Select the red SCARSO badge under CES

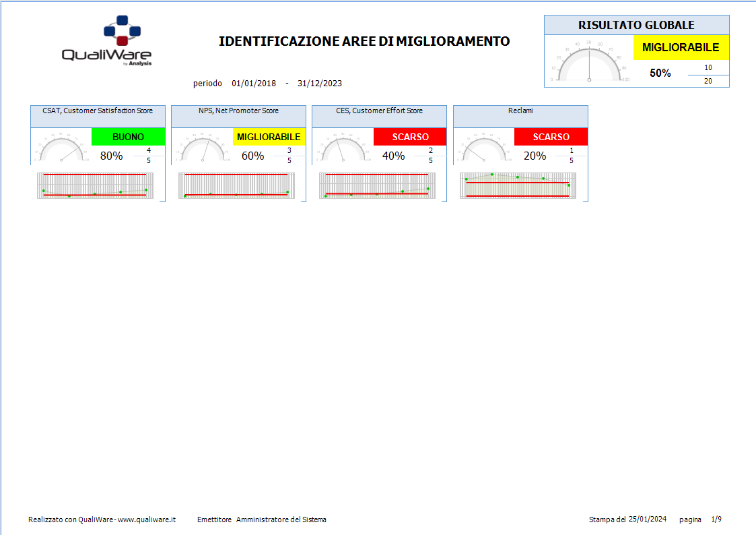[410, 137]
